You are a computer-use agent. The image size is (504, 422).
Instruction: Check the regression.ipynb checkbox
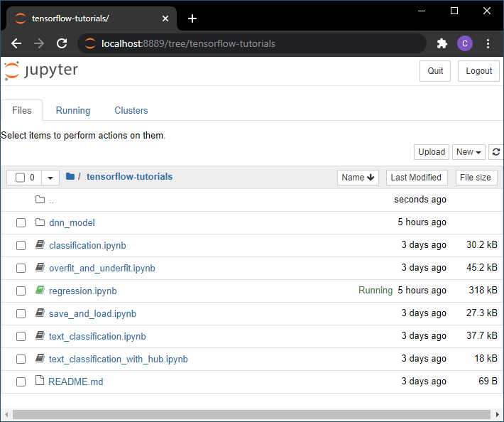(21, 291)
